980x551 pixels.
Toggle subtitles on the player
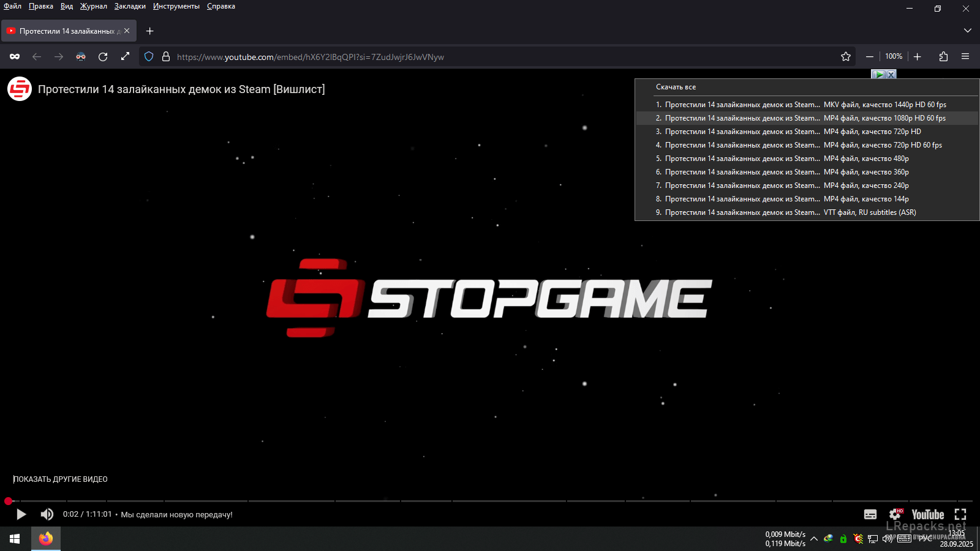click(870, 514)
